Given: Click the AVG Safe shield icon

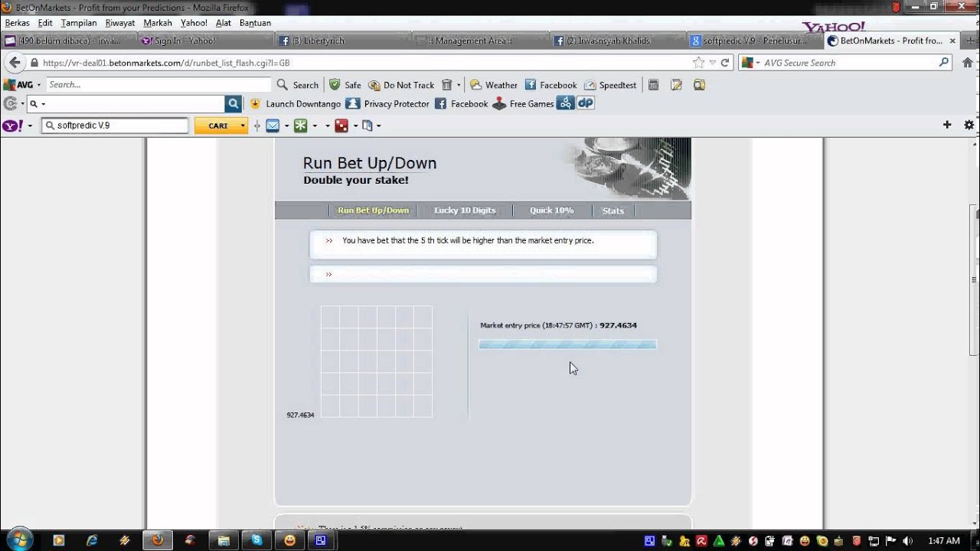Looking at the screenshot, I should coord(335,85).
